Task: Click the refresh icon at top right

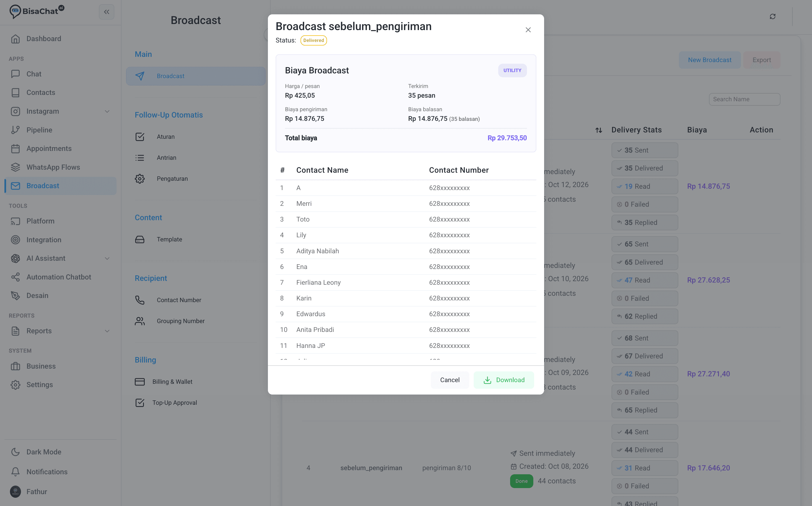Action: tap(773, 16)
